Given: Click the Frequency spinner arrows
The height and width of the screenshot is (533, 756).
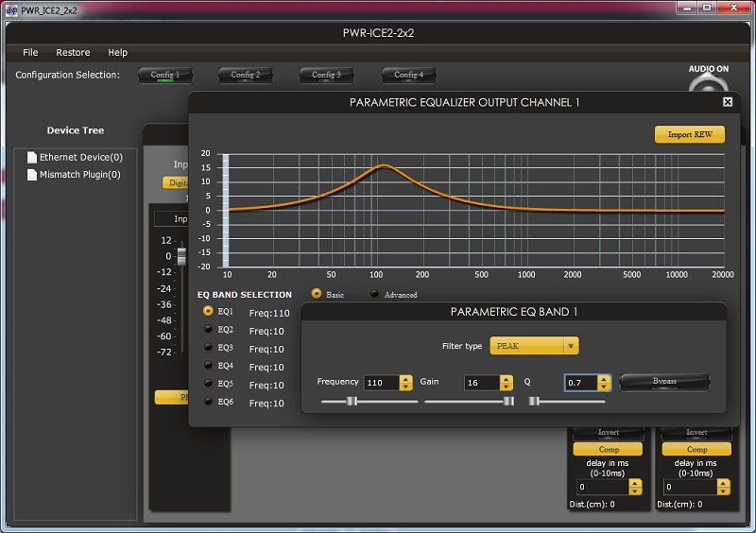Looking at the screenshot, I should [405, 383].
